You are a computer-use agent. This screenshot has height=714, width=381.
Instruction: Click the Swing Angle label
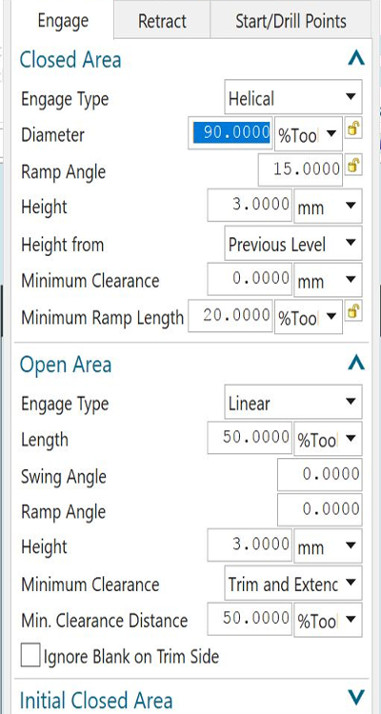tap(63, 476)
